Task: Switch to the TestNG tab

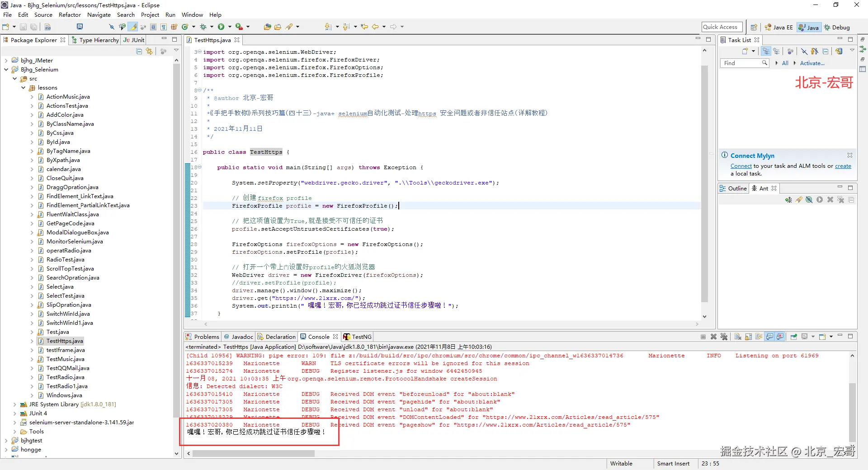Action: pyautogui.click(x=358, y=337)
